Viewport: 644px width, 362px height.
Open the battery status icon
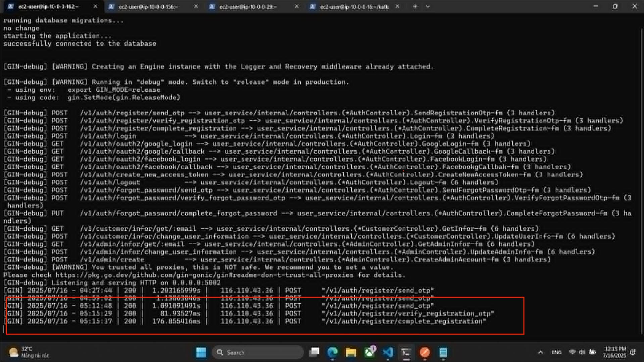click(593, 352)
